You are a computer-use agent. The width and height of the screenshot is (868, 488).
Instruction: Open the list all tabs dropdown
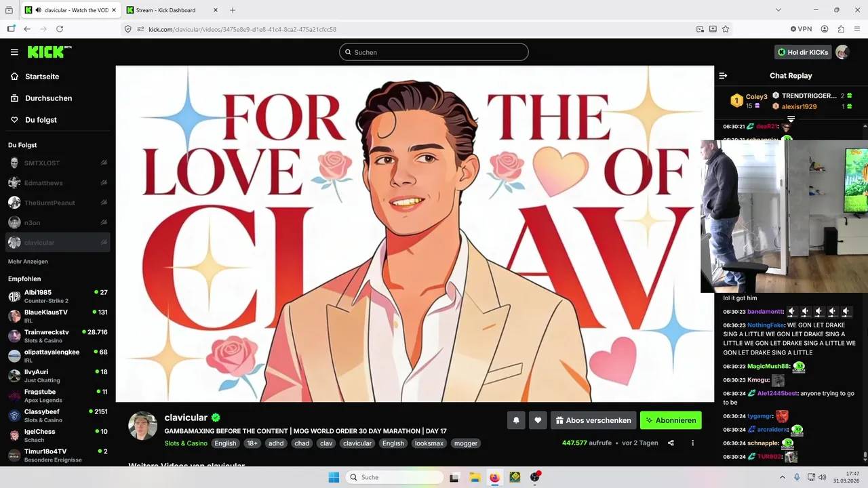pos(778,10)
